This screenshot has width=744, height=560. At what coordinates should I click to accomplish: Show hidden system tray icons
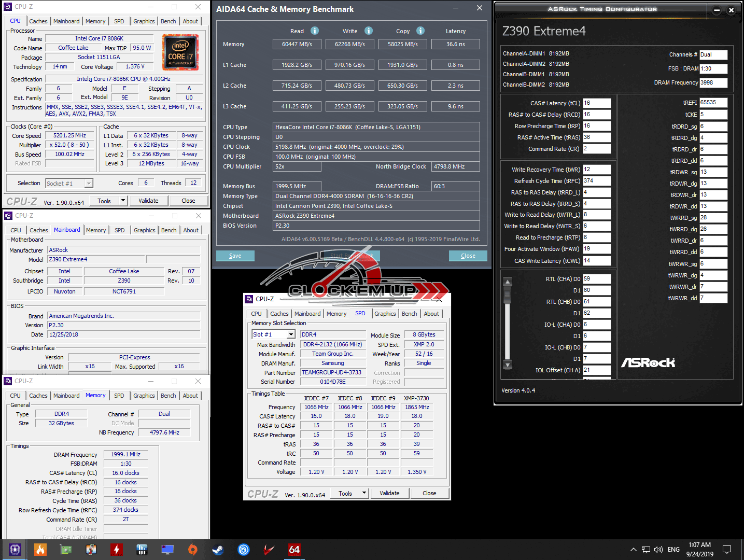633,550
